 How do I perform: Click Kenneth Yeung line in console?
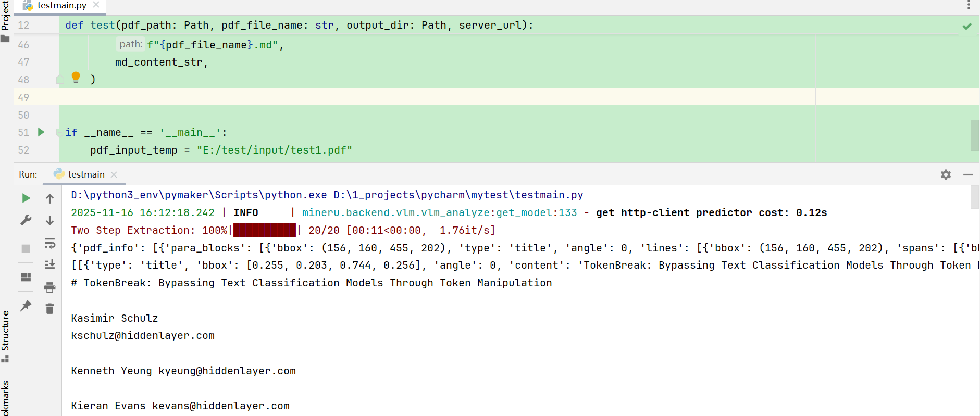coord(183,371)
